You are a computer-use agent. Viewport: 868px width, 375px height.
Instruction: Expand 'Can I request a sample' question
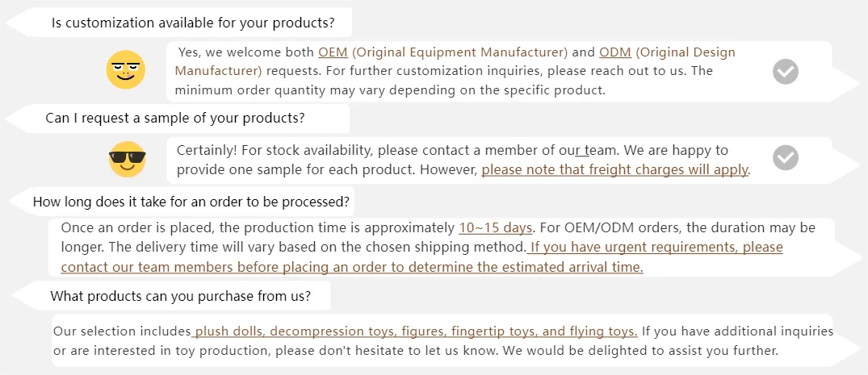click(174, 118)
